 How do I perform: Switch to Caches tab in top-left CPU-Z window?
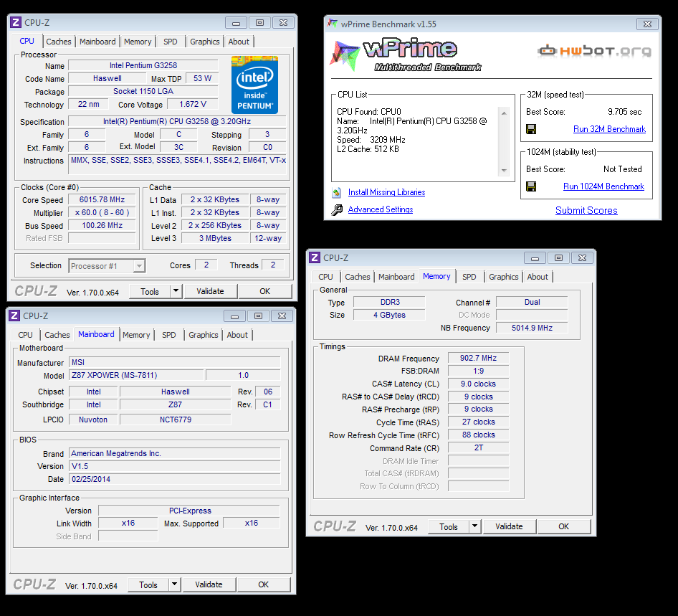58,42
